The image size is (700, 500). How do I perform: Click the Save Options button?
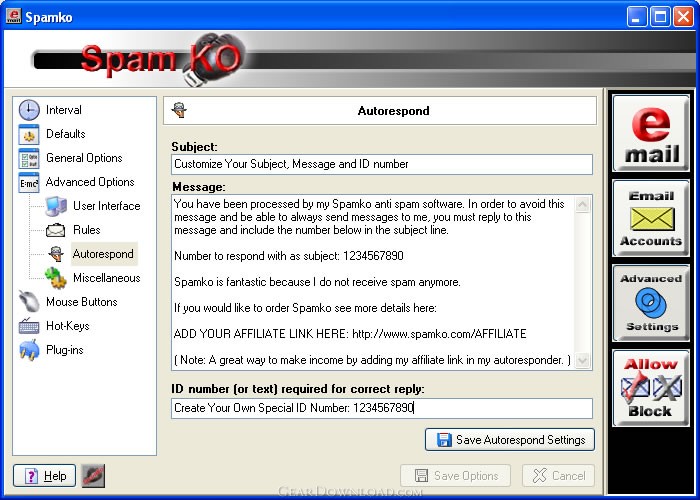[456, 475]
